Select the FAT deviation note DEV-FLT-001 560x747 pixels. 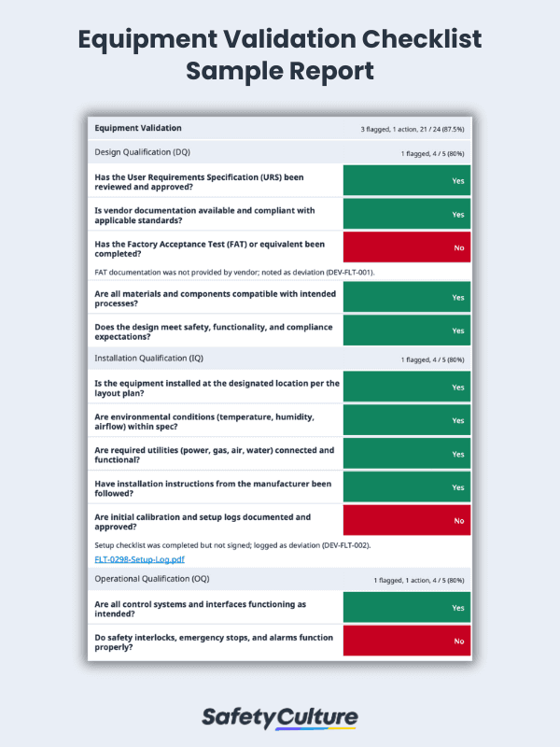click(x=241, y=272)
